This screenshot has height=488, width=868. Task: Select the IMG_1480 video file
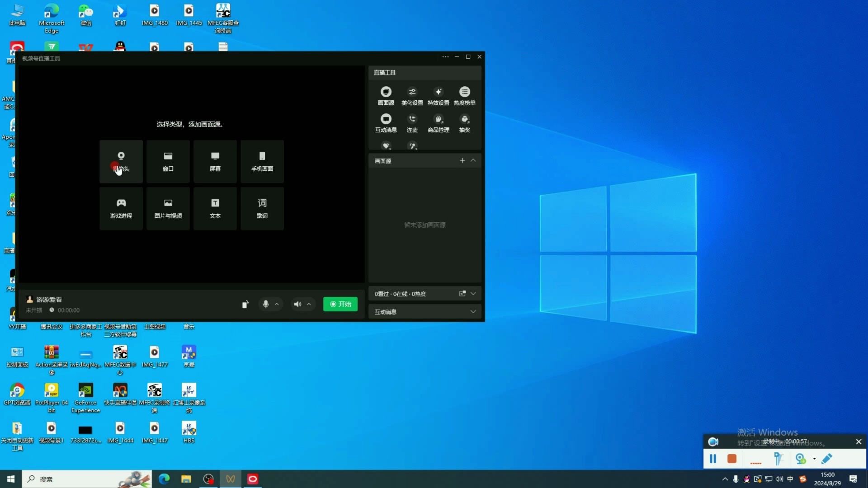point(155,15)
